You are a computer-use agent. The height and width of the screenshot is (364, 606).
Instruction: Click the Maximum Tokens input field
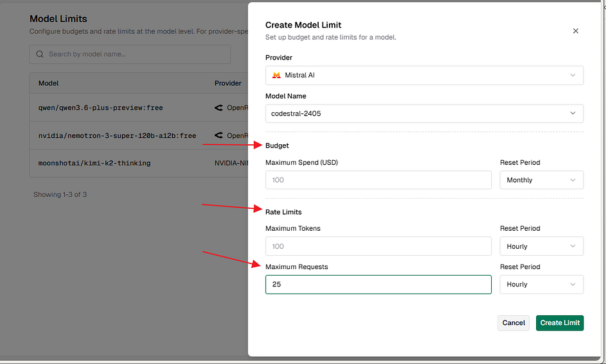click(x=378, y=246)
